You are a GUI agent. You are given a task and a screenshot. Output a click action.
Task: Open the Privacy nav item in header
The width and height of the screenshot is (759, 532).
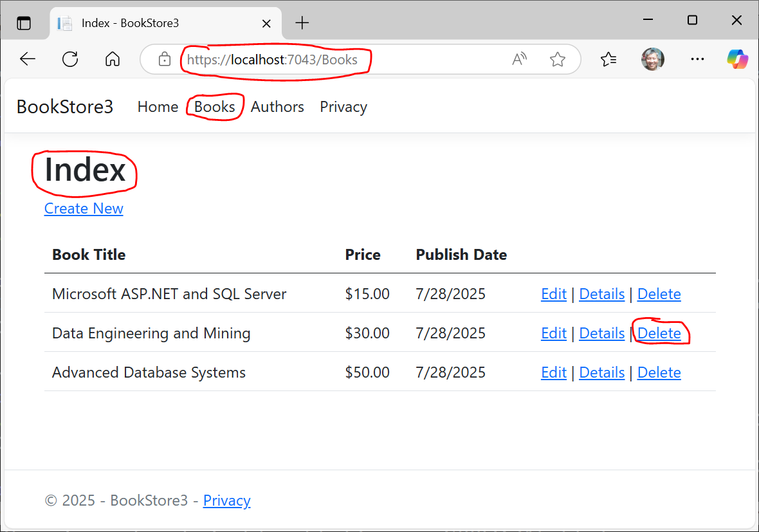pos(343,107)
